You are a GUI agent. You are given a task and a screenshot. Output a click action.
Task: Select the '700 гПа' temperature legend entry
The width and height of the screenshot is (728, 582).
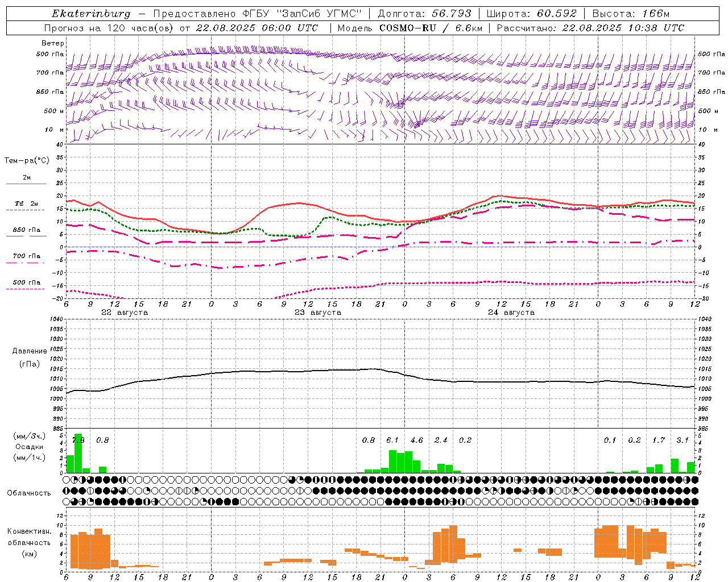click(x=27, y=256)
